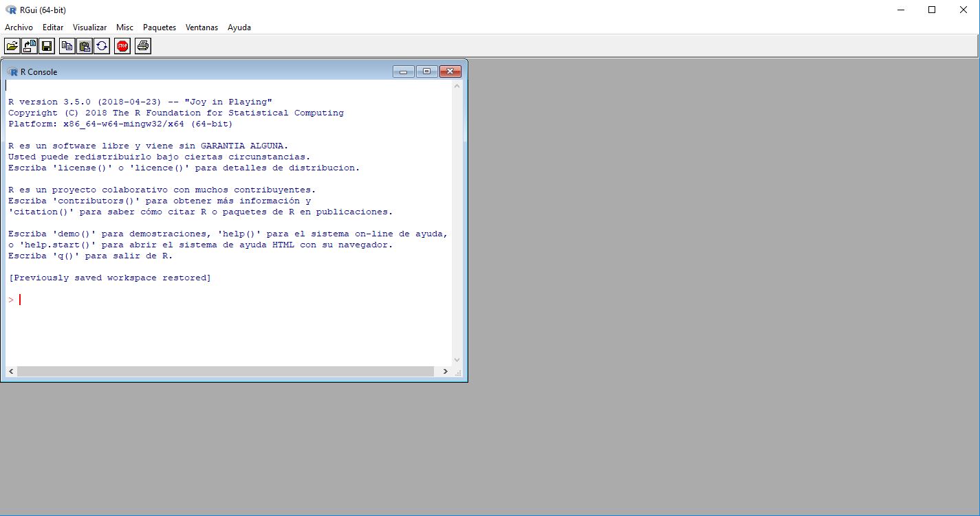Screen dimensions: 980x516
Task: Open the Editar menu
Action: [x=52, y=27]
